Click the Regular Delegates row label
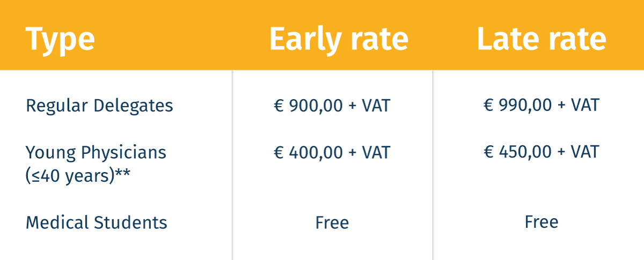This screenshot has height=260, width=644. [x=99, y=106]
